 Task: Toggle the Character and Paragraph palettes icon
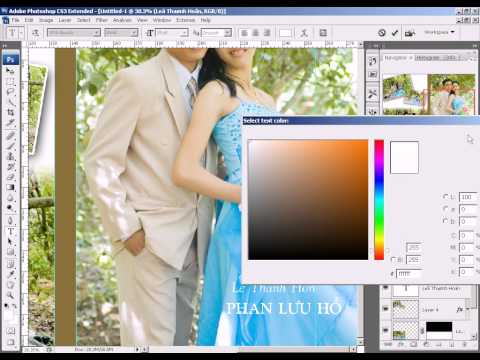click(x=323, y=33)
